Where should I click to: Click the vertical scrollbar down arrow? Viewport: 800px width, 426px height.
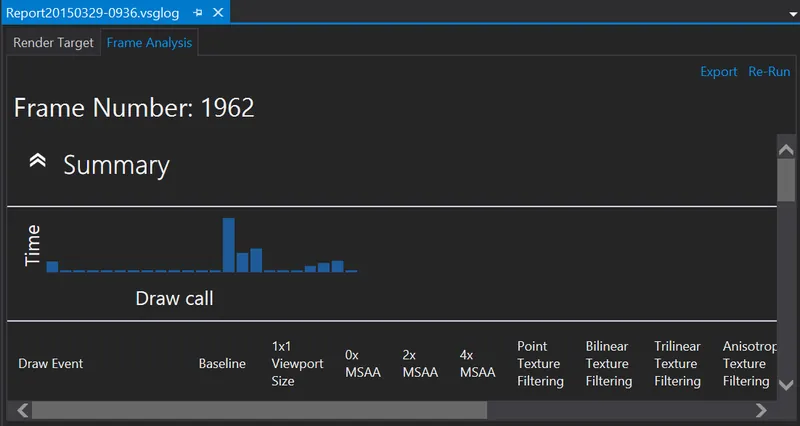point(786,385)
